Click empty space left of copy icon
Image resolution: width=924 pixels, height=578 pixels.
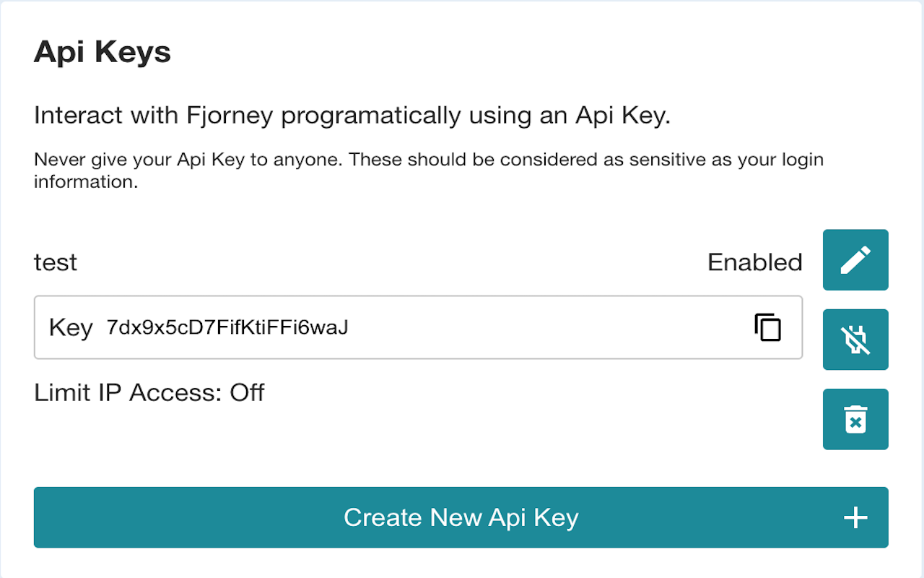coord(549,327)
